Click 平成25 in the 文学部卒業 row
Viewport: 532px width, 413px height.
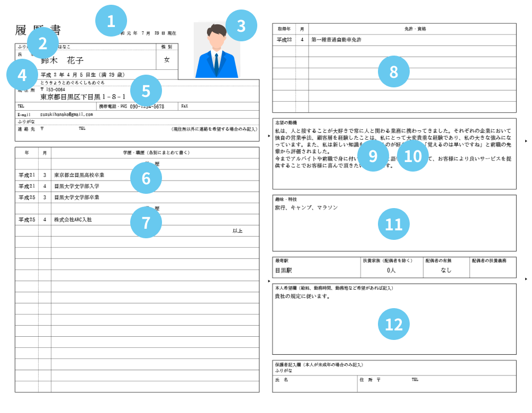[27, 197]
